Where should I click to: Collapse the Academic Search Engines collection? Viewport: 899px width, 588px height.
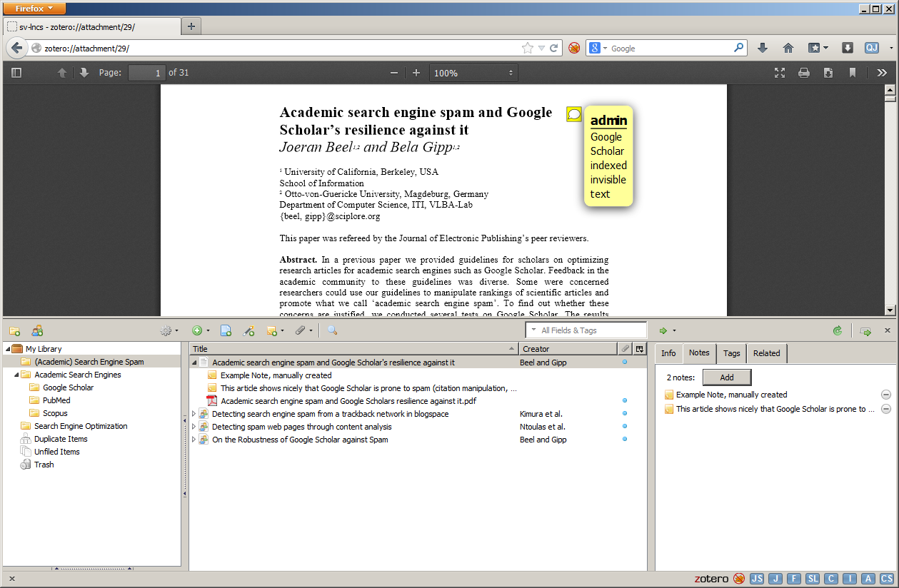(x=16, y=375)
